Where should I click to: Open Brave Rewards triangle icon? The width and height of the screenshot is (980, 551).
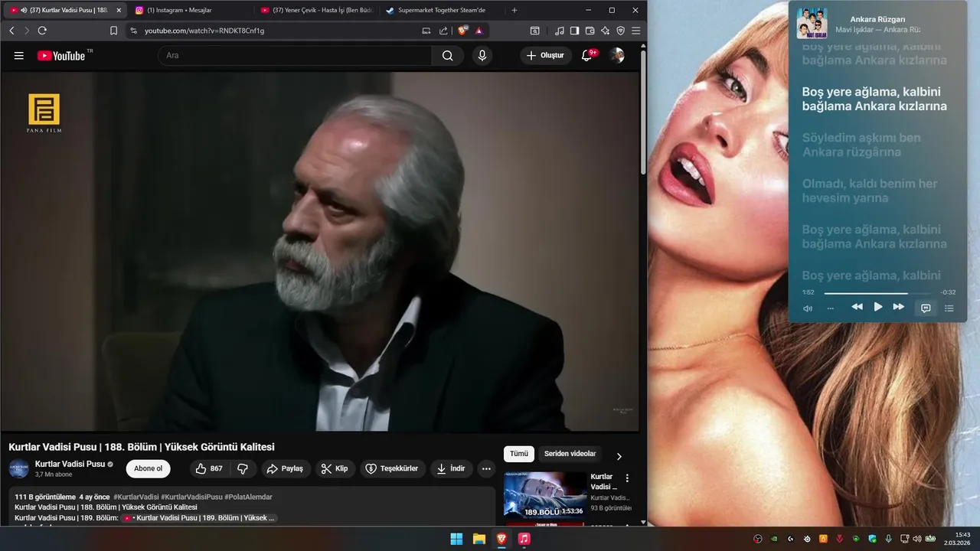[479, 31]
